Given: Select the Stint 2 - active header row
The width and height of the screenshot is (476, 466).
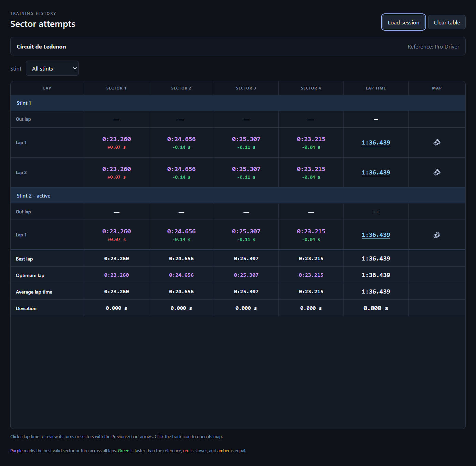Looking at the screenshot, I should coord(238,195).
